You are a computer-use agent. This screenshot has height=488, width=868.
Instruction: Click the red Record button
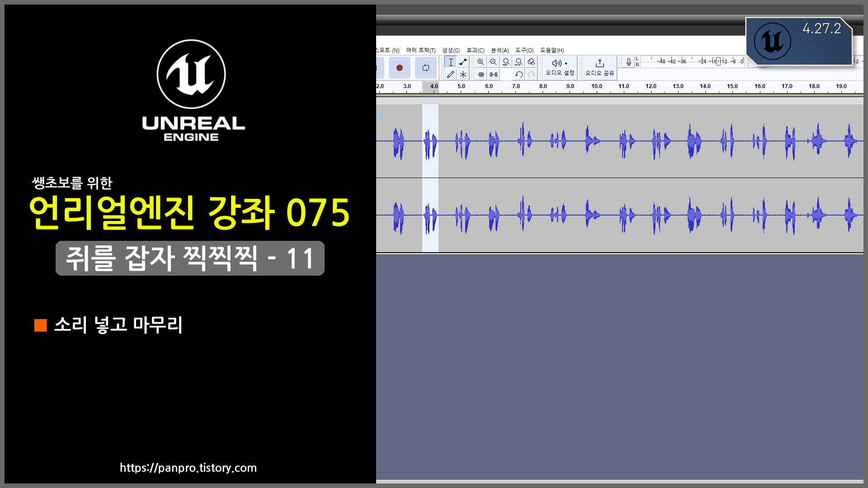coord(399,68)
